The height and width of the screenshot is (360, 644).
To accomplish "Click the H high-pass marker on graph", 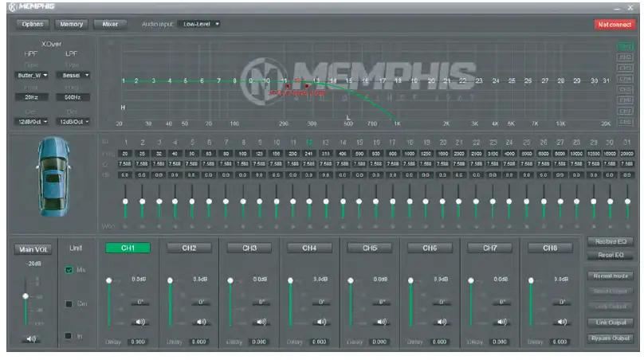I will [x=123, y=108].
